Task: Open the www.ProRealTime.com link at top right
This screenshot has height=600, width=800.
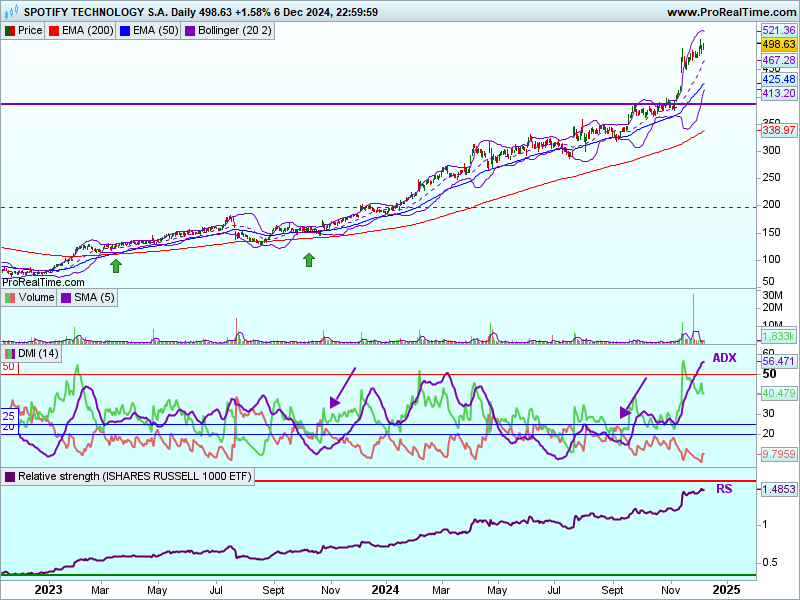Action: (x=731, y=12)
